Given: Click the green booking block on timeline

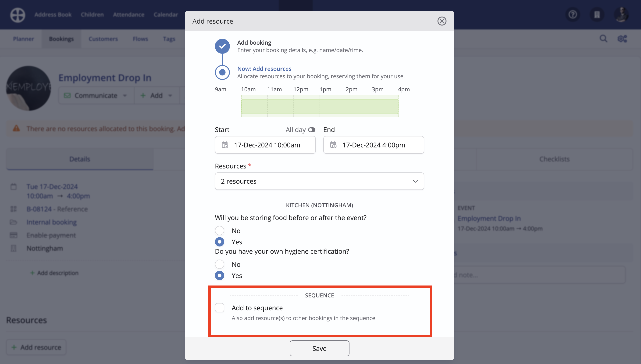Looking at the screenshot, I should point(319,107).
